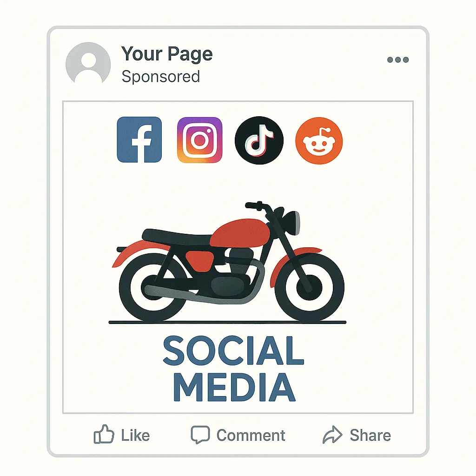Click the Share arrow icon
The image size is (476, 476).
pos(332,435)
